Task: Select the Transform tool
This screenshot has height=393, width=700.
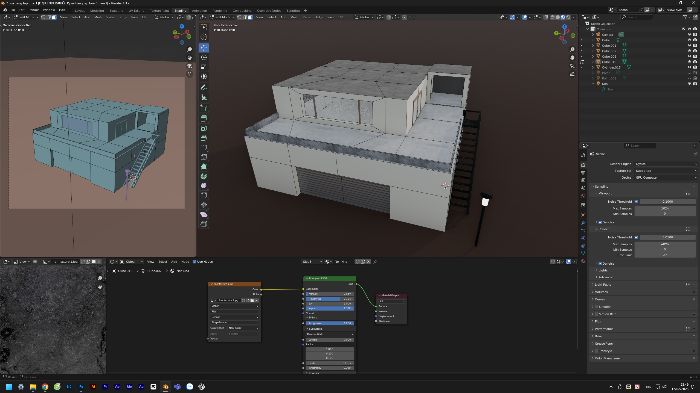Action: pyautogui.click(x=204, y=77)
